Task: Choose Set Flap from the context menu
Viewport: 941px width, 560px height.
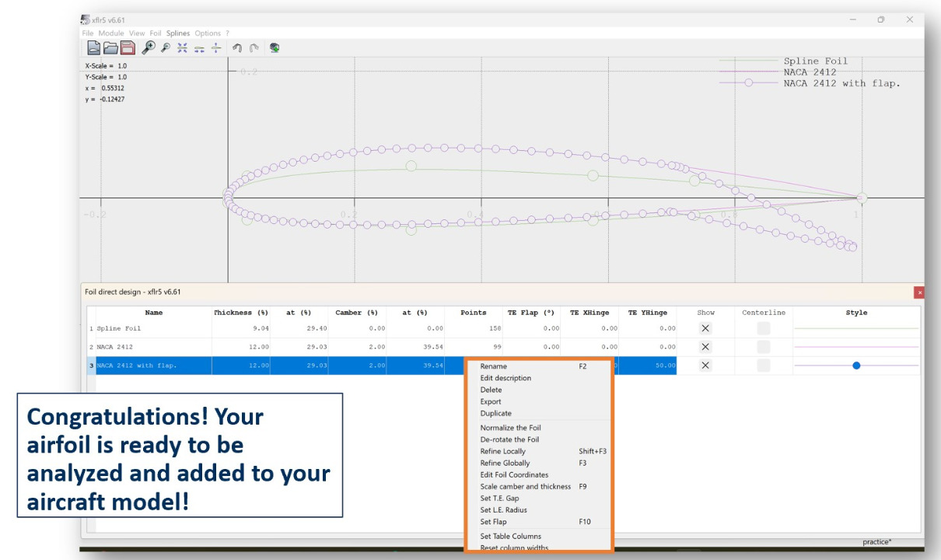Action: 494,522
